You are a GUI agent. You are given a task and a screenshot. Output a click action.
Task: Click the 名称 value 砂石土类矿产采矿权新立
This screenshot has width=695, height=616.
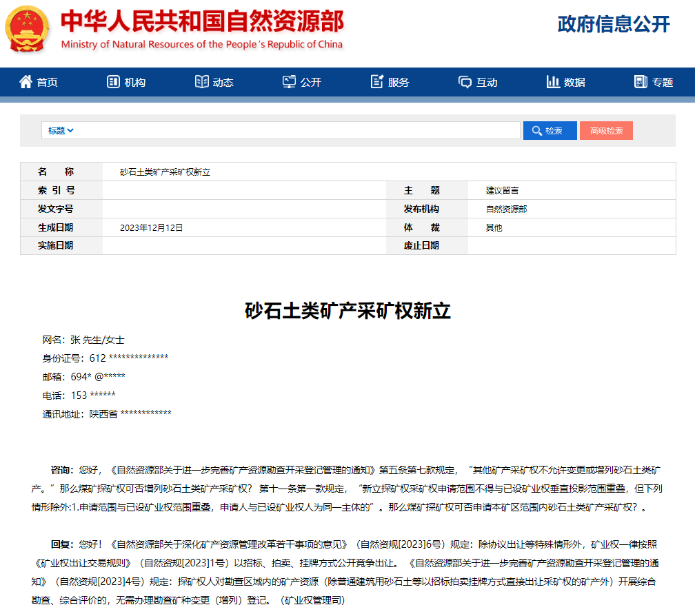[x=165, y=172]
